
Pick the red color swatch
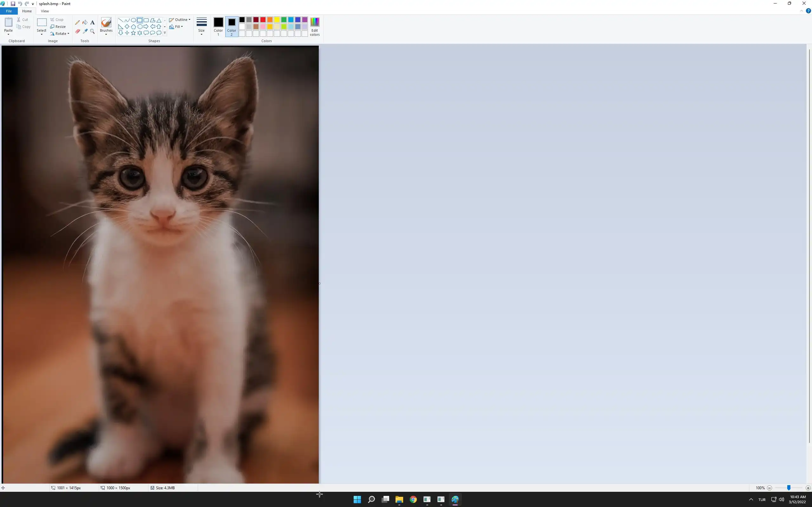[263, 20]
